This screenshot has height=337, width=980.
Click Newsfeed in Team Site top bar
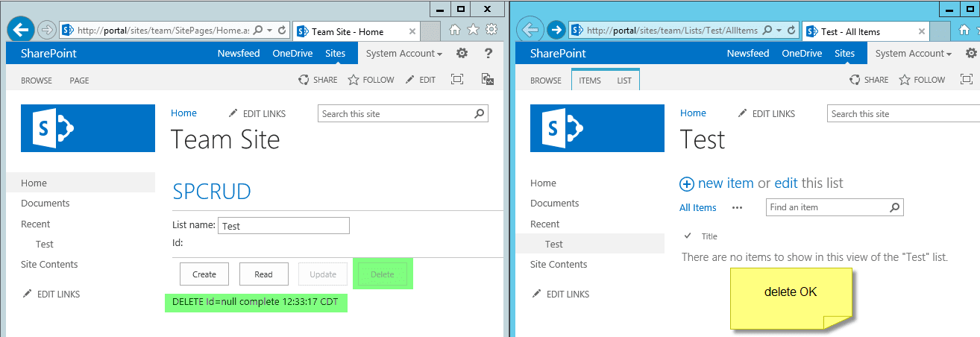pos(240,54)
